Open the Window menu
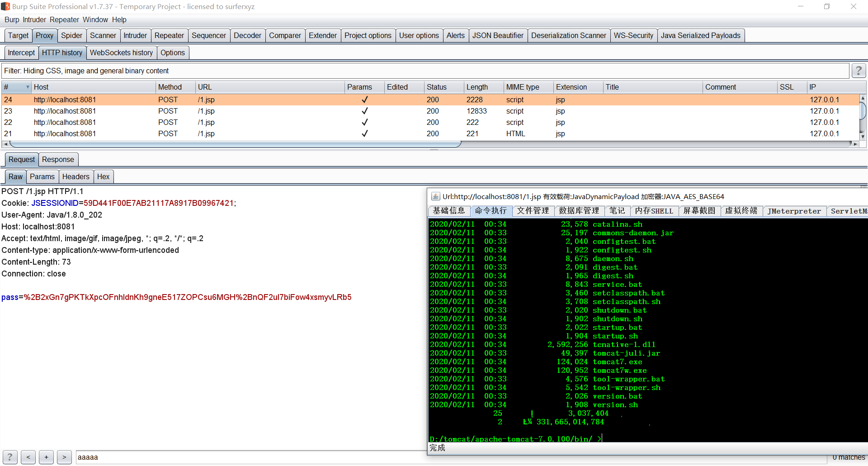The width and height of the screenshot is (868, 466). click(x=95, y=19)
